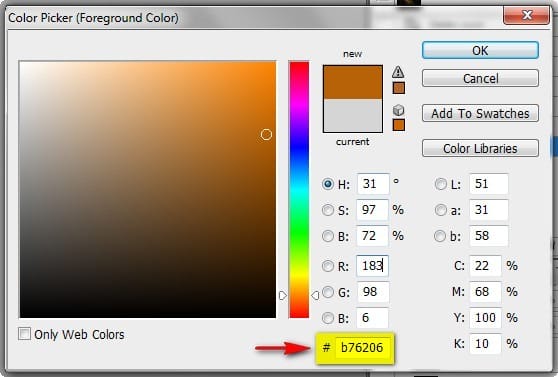Click the Lab b field showing 58

[489, 236]
